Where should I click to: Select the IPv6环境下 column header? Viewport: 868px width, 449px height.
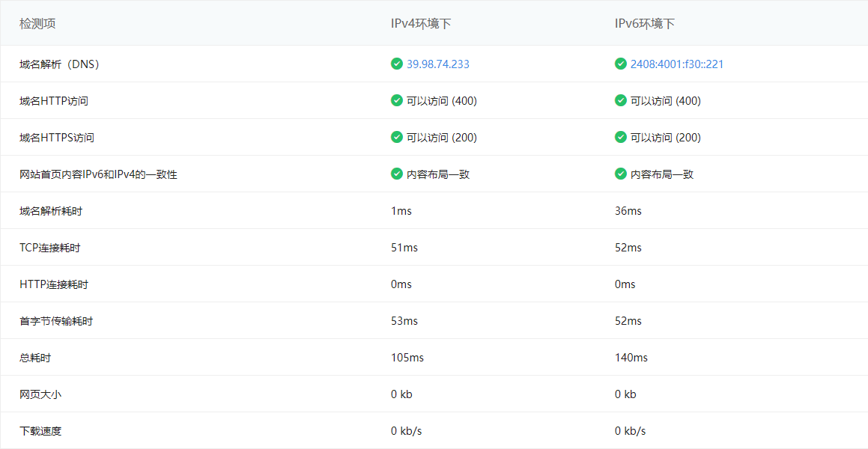pos(644,23)
